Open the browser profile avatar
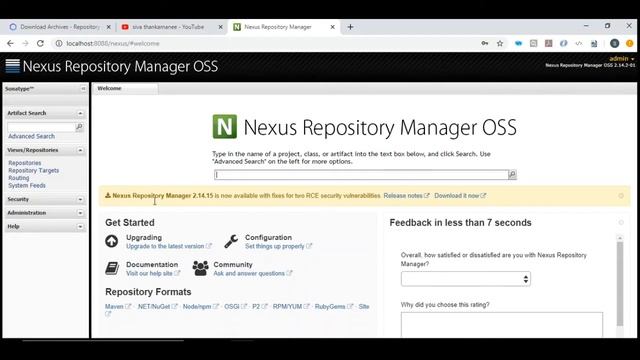The width and height of the screenshot is (640, 360). point(614,43)
